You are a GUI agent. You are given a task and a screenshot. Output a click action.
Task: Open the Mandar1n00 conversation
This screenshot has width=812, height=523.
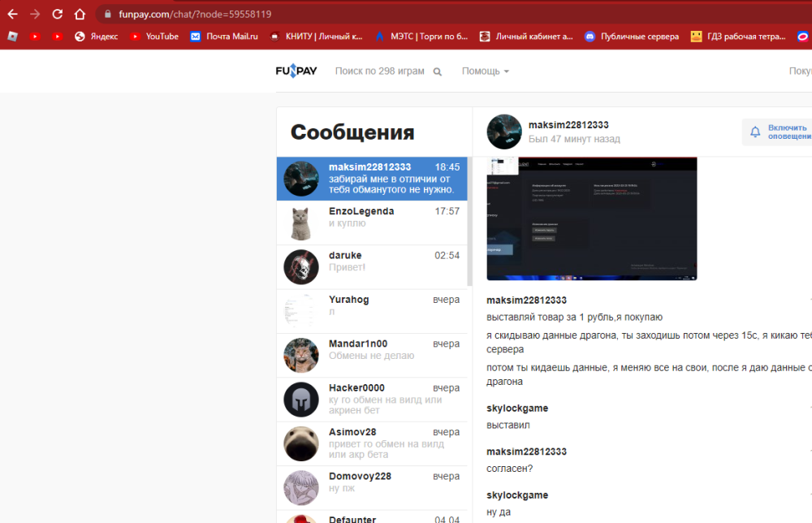(372, 355)
